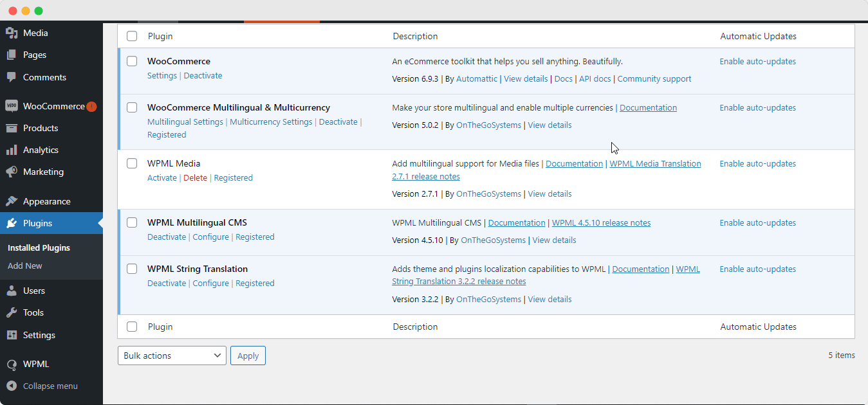Check the WooCommerce plugin checkbox
Screen dimensions: 868x405
click(x=132, y=61)
